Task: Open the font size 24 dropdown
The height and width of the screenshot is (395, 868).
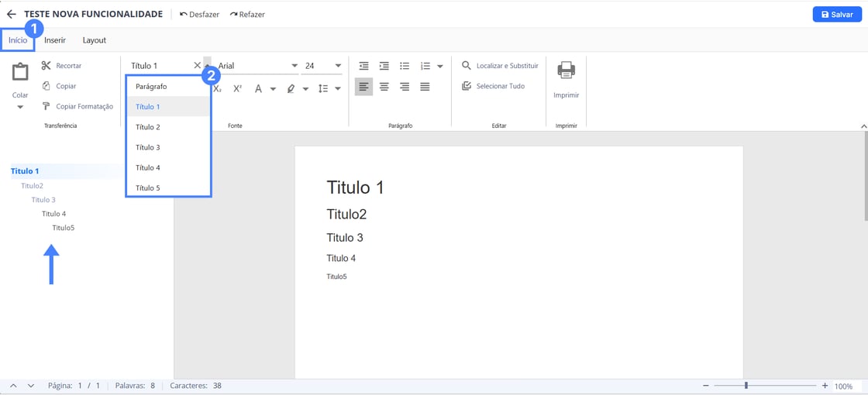Action: point(338,66)
